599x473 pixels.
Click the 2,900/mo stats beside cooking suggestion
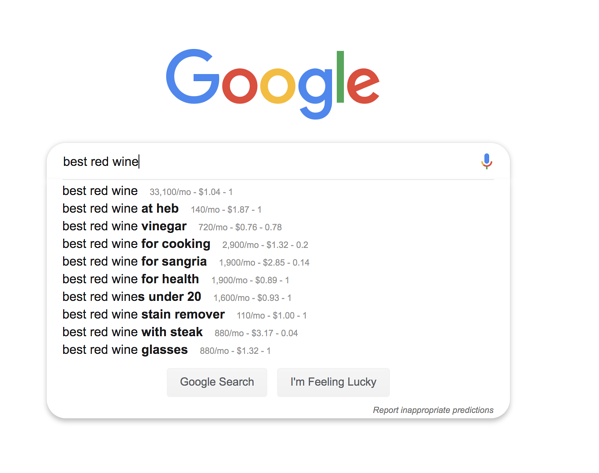(x=265, y=245)
